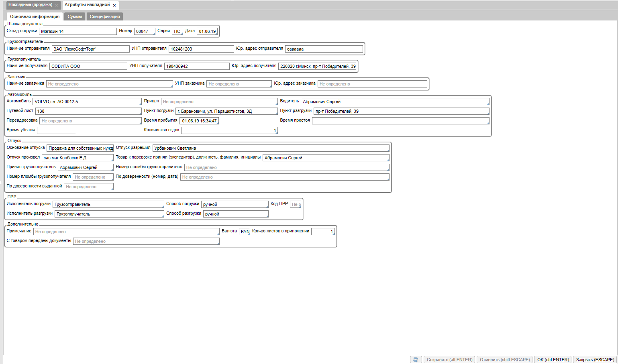This screenshot has height=364, width=618.
Task: Click the Наим-ие заказчика field
Action: click(x=110, y=84)
